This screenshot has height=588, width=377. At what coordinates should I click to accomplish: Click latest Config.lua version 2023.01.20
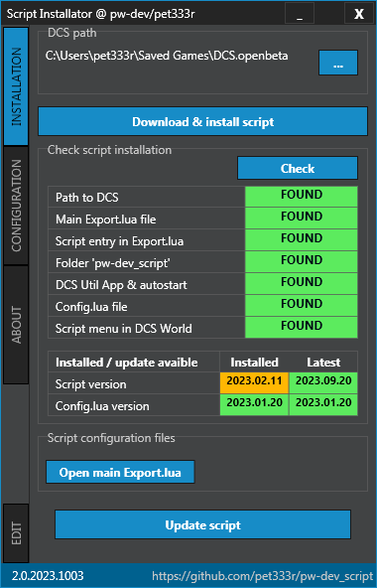(x=323, y=404)
